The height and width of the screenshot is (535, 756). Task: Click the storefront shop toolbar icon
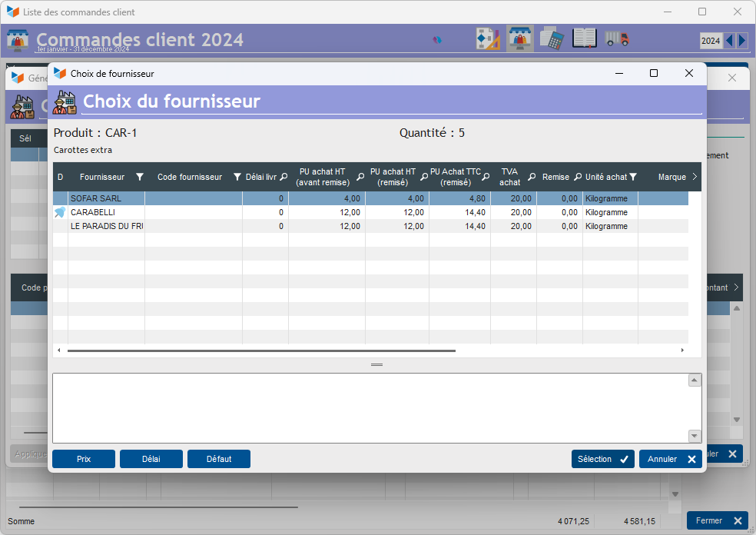click(520, 38)
